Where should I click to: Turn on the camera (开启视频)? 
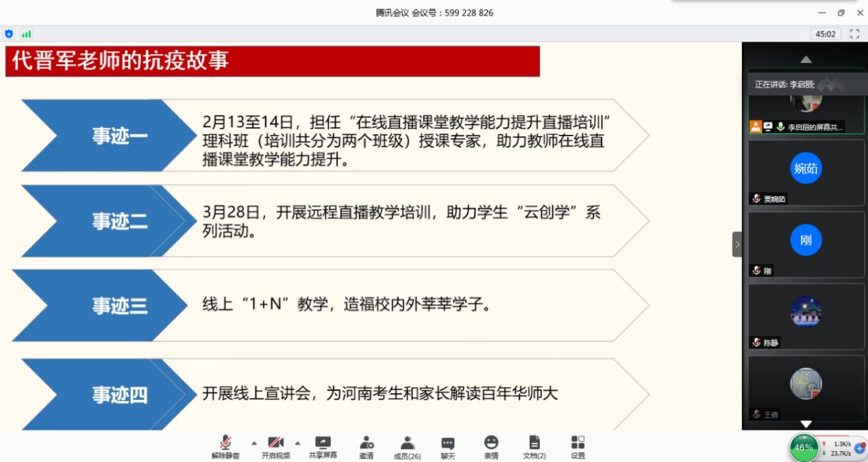[x=275, y=446]
